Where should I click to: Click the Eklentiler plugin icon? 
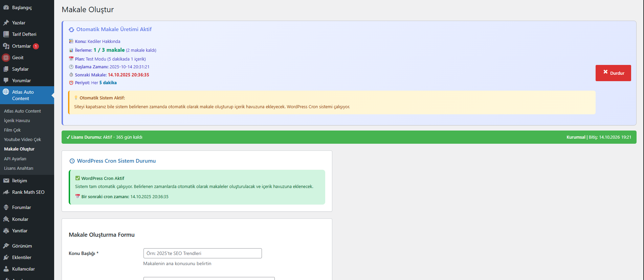[x=6, y=257]
